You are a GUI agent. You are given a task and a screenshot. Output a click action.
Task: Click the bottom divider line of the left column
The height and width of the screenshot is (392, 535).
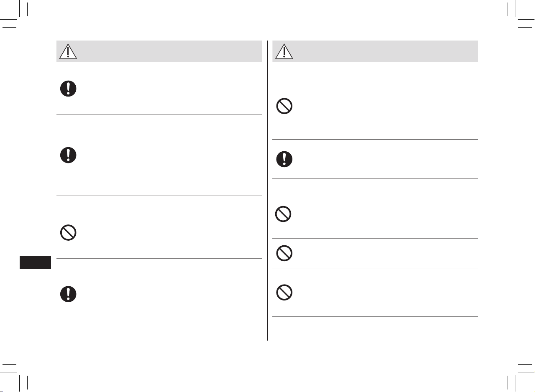pos(159,330)
